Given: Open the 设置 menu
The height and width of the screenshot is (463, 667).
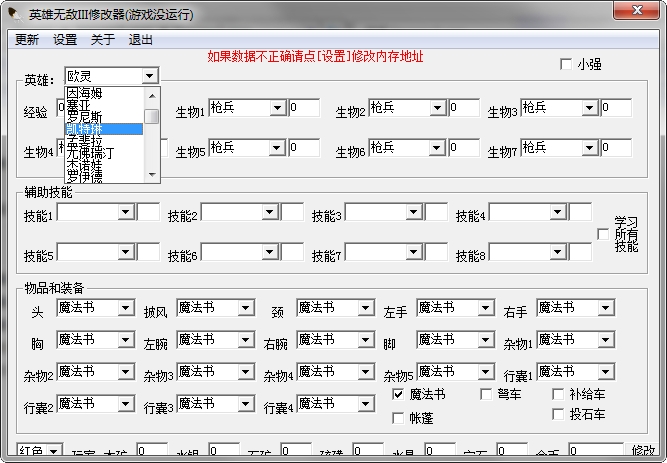Looking at the screenshot, I should tap(65, 40).
